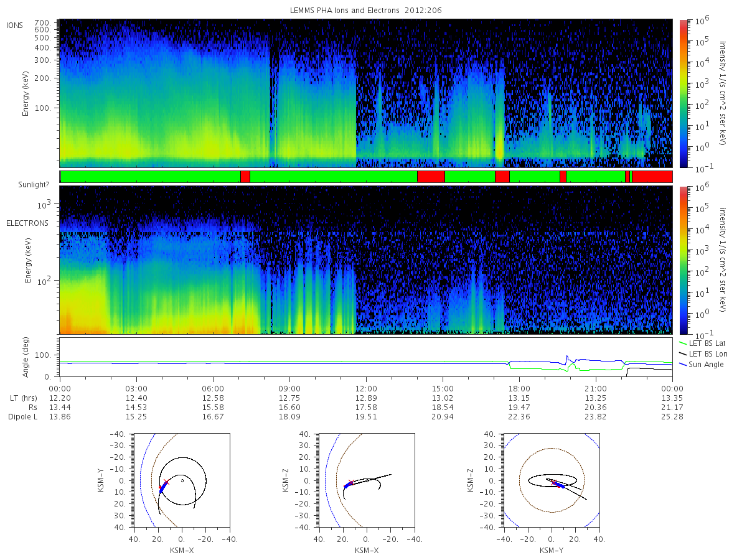Screen dimensions: 747x560
Task: Click the plot title "LEMMS PHA Ions and Electrons 2012:206"
Action: (366, 11)
